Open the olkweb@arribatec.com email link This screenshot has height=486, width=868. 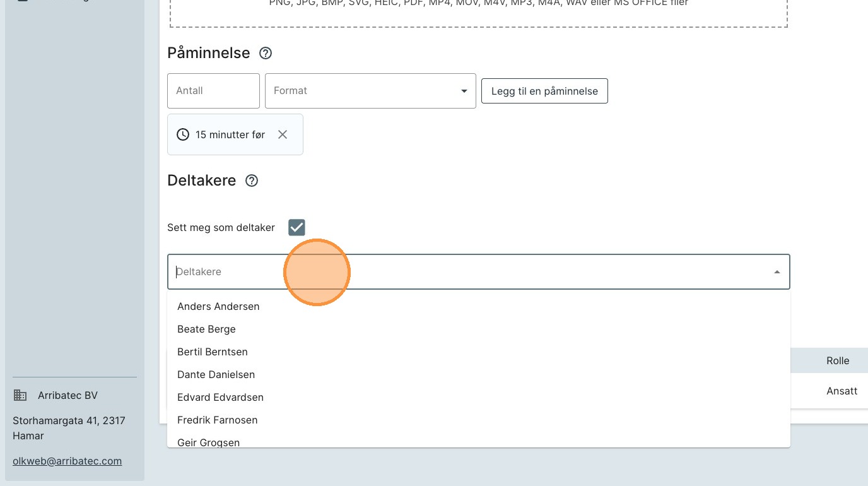[x=67, y=461]
